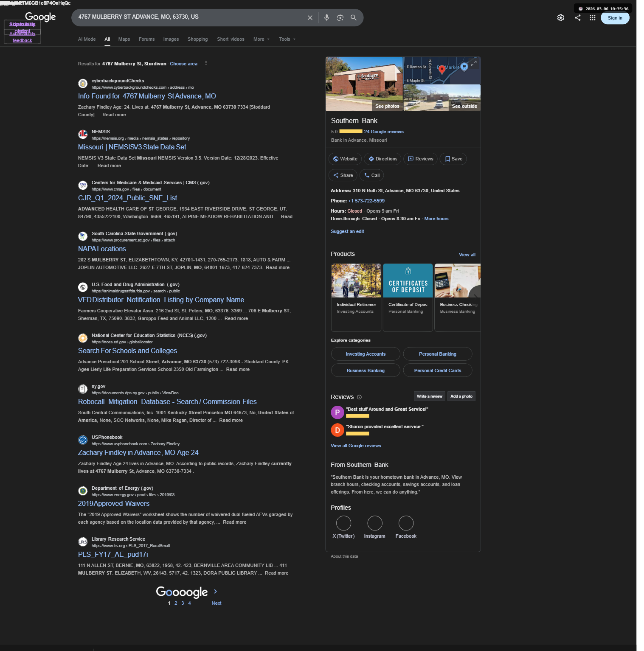Expand the More search filters dropdown
Viewport: 644px width, 651px height.
point(262,39)
